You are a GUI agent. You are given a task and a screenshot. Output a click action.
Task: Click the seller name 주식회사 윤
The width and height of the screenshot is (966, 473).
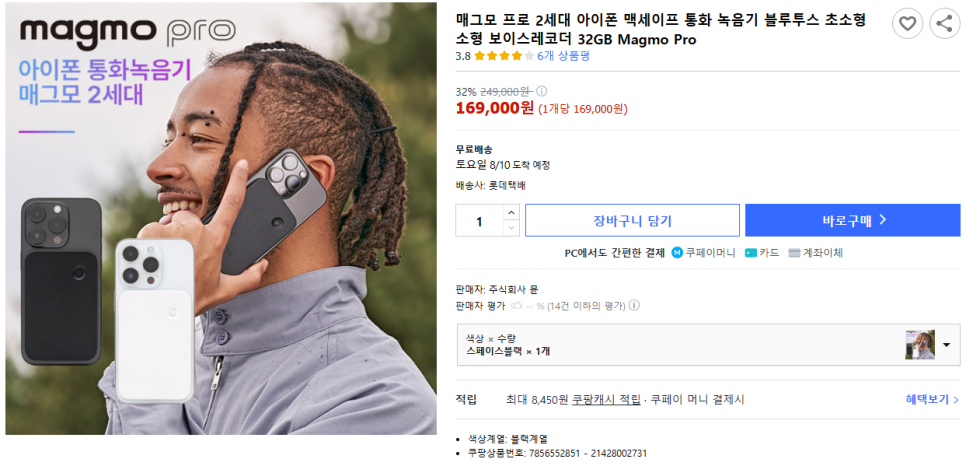click(514, 289)
